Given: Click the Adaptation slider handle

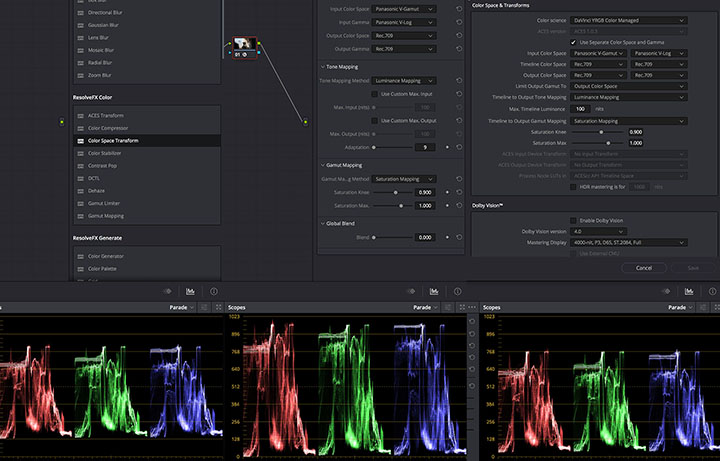Looking at the screenshot, I should pos(374,147).
